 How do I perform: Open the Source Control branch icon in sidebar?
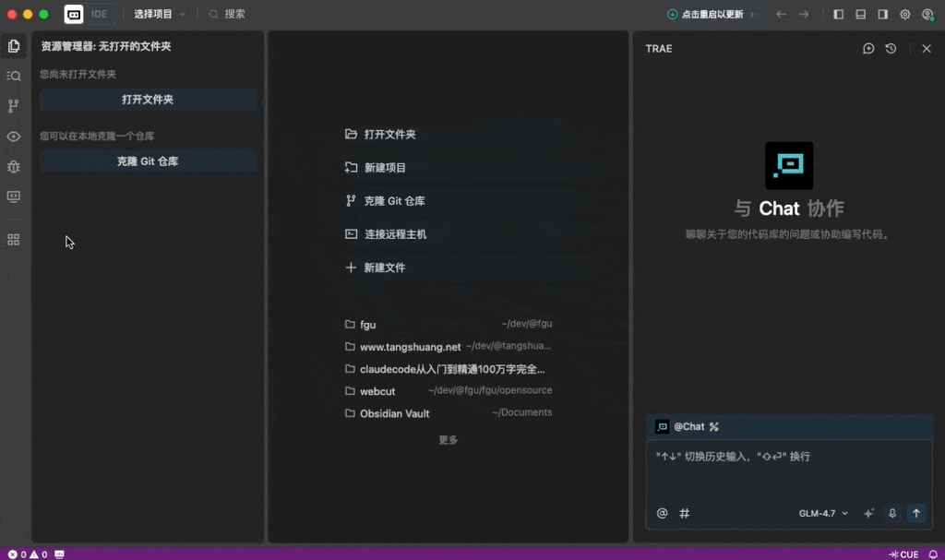(14, 106)
